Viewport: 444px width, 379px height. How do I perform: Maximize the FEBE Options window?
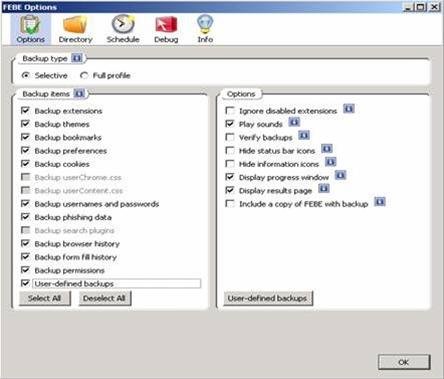point(421,7)
